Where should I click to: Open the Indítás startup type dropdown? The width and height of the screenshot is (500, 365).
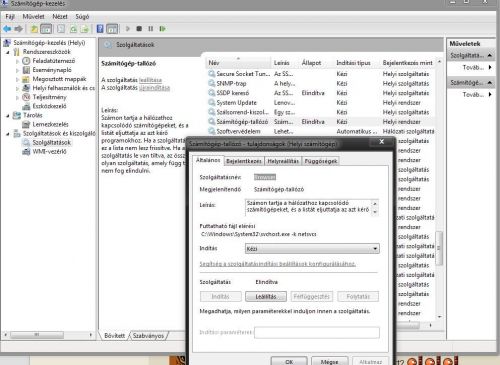[312, 249]
